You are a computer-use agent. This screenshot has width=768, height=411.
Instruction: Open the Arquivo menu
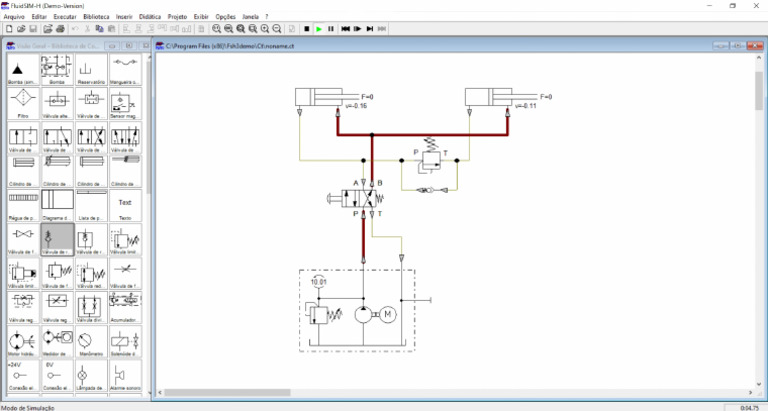pos(14,17)
